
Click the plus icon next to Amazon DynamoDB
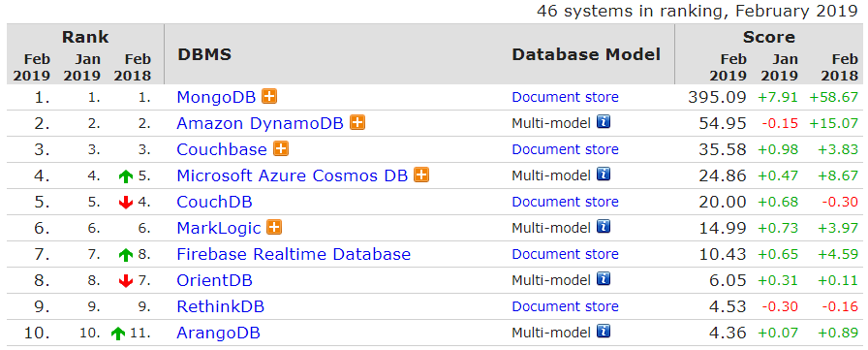(357, 122)
